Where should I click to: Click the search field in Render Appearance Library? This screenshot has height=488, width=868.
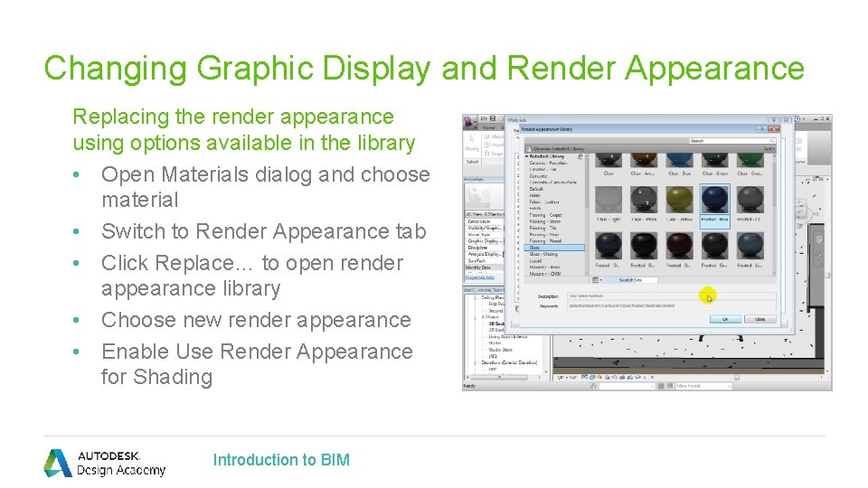click(x=731, y=141)
